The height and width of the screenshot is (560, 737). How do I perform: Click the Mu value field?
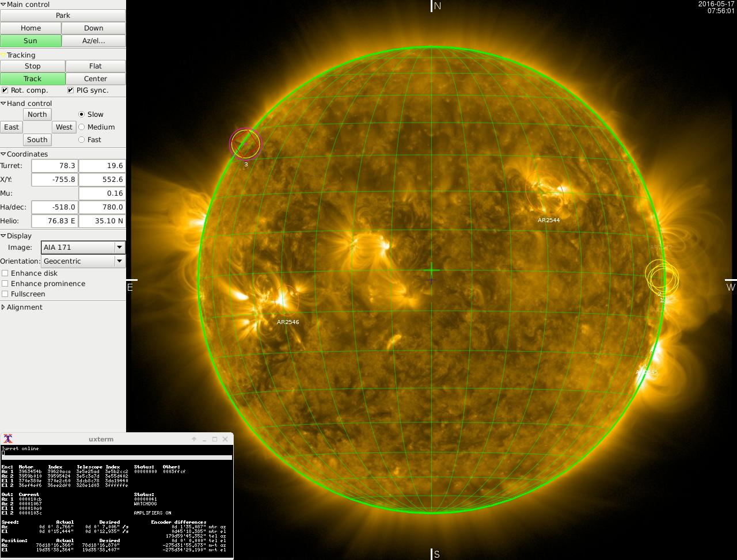point(101,193)
